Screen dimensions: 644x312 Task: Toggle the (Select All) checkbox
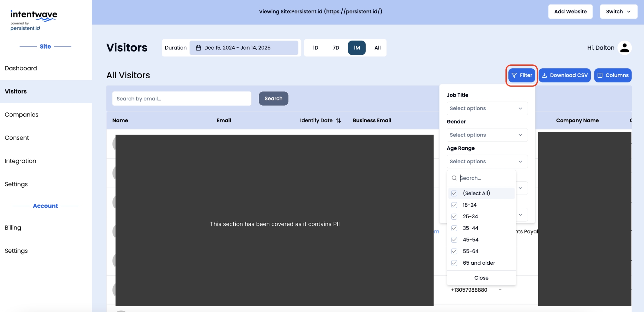coord(454,193)
